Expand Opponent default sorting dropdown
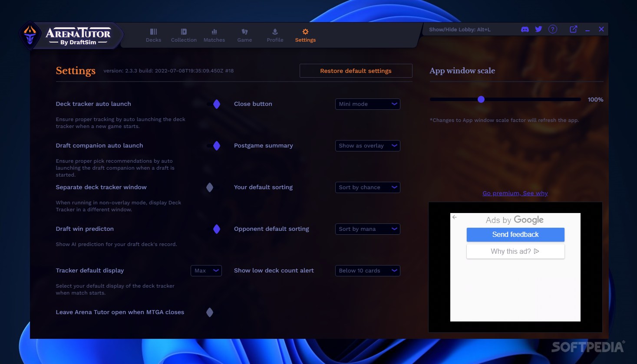 368,229
